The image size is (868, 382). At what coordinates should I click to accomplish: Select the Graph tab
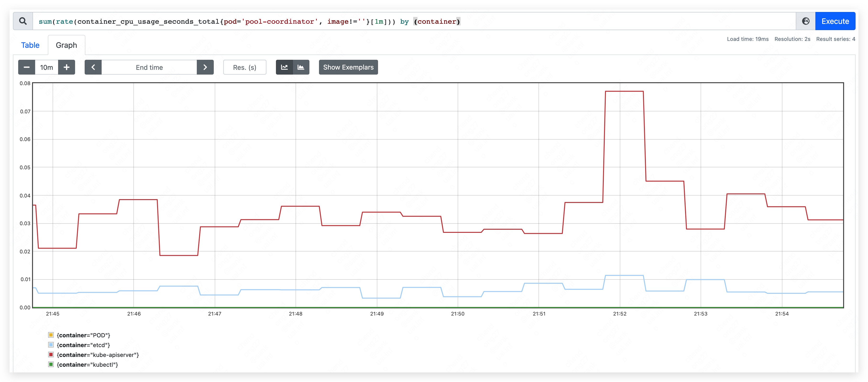coord(66,45)
